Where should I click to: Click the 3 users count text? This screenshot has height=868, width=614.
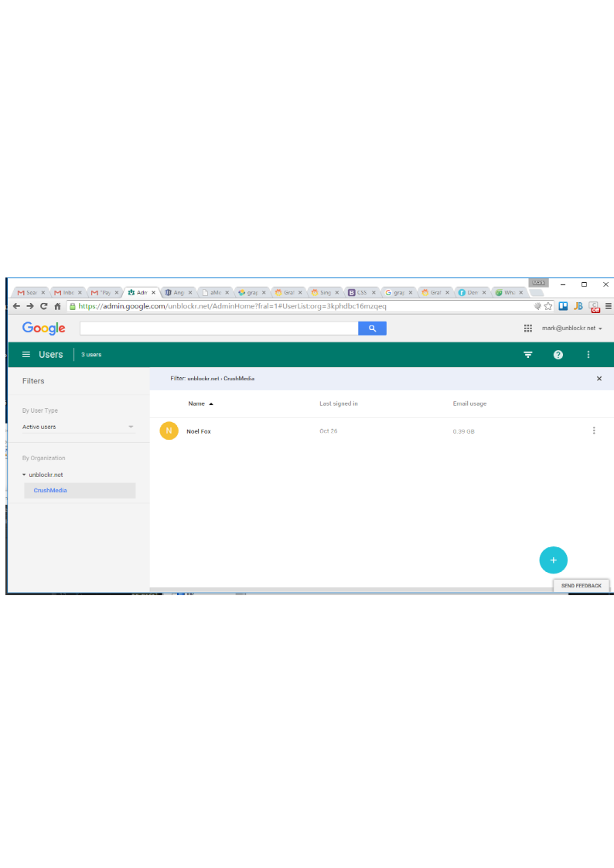click(x=91, y=355)
